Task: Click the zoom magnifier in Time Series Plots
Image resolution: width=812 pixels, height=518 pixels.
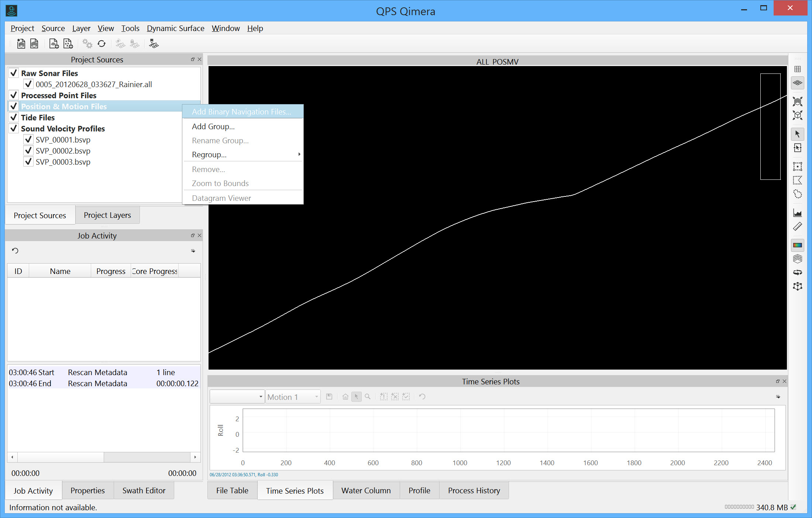Action: point(368,397)
